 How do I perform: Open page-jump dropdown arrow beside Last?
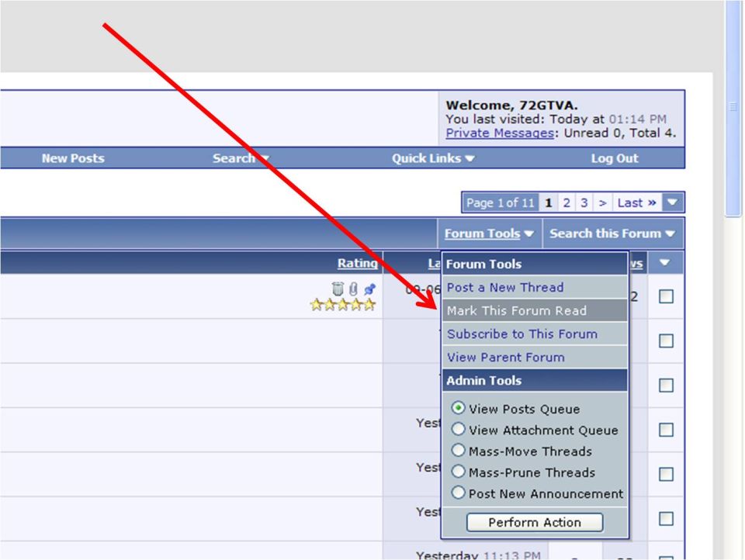pyautogui.click(x=672, y=202)
